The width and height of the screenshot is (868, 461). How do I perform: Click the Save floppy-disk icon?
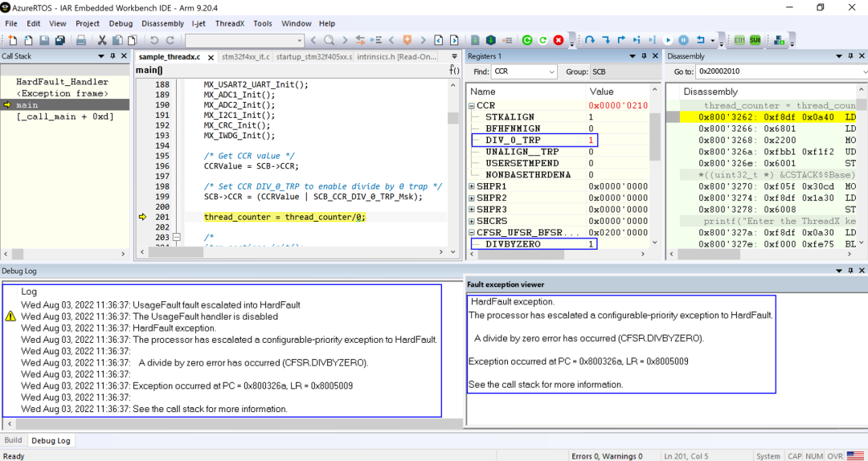[x=44, y=40]
